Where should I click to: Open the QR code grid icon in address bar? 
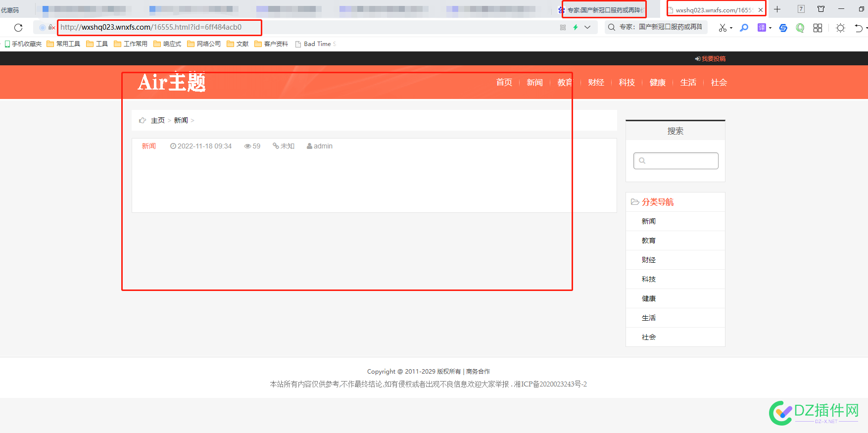point(563,28)
